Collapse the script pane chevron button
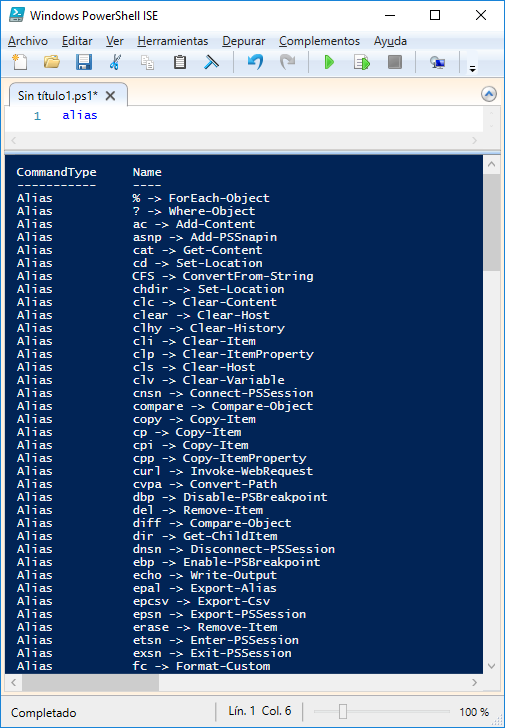This screenshot has width=505, height=728. tap(489, 95)
